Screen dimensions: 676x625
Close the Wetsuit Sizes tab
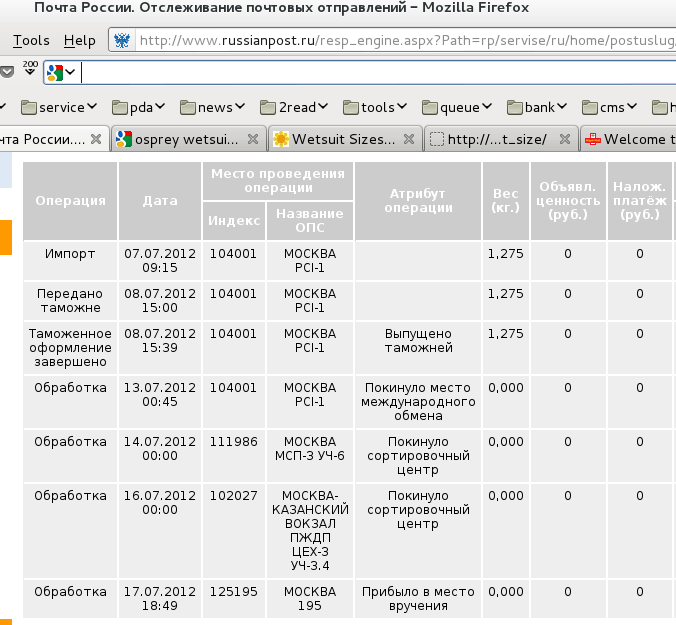coord(409,139)
